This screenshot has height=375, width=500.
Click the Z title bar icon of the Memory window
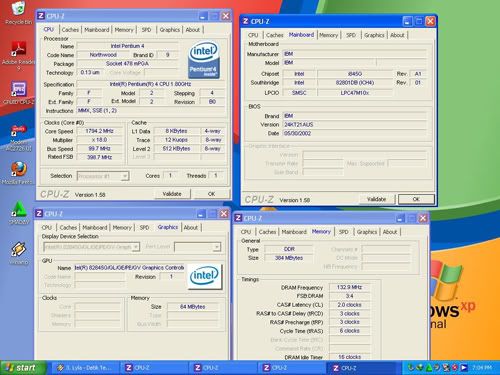click(x=238, y=218)
